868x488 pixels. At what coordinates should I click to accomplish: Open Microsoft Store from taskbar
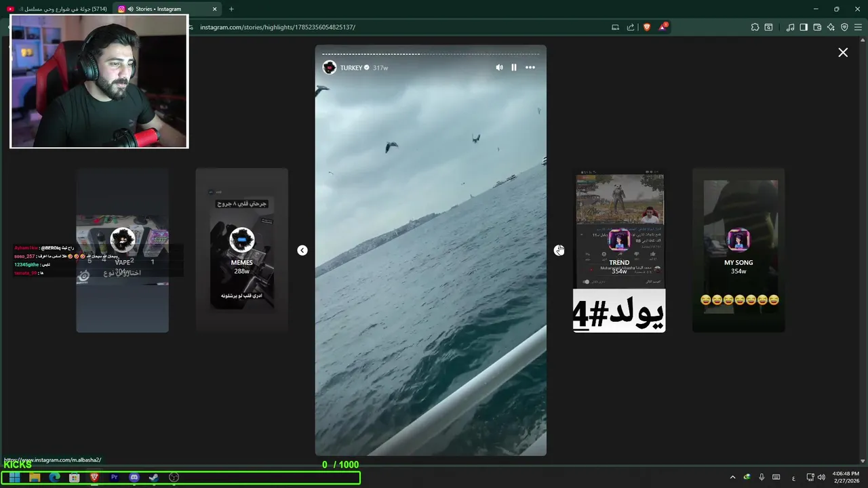click(x=75, y=477)
